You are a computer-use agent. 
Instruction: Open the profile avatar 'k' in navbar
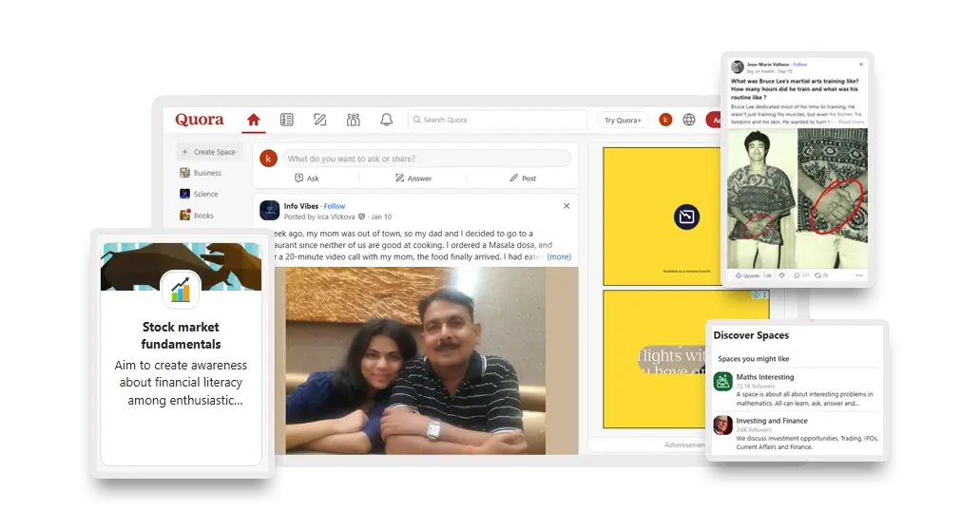[x=665, y=120]
